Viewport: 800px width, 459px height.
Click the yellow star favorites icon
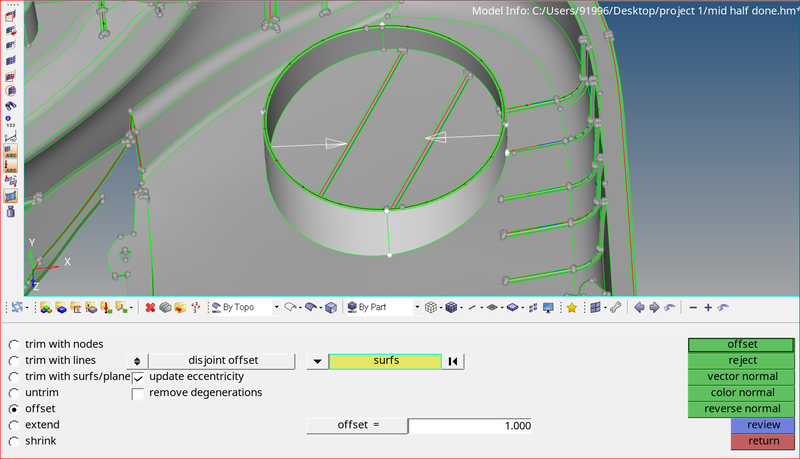(x=572, y=308)
